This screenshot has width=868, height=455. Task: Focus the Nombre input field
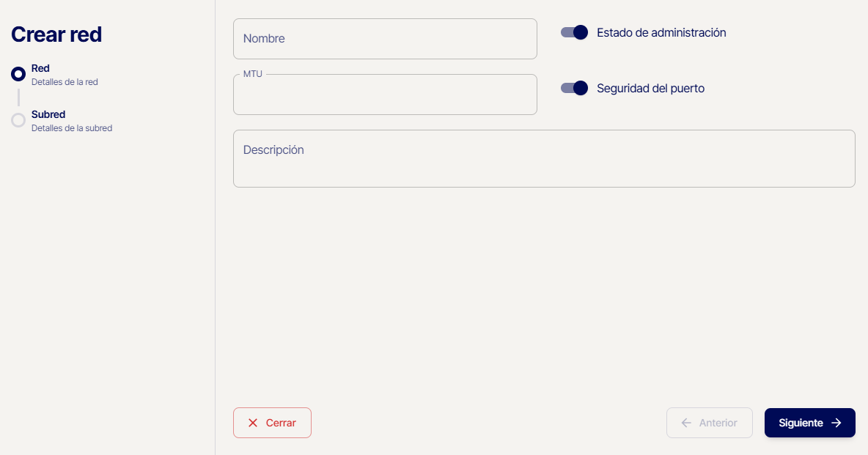coord(385,39)
